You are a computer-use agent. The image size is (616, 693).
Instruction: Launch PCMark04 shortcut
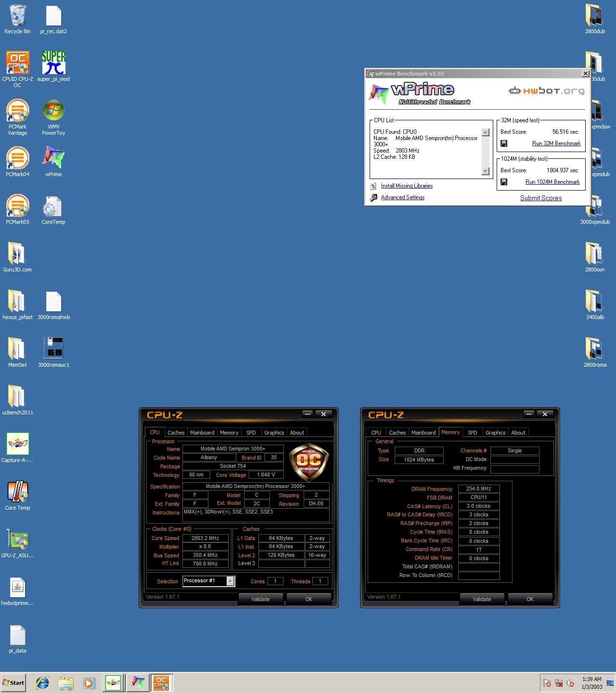pyautogui.click(x=17, y=162)
